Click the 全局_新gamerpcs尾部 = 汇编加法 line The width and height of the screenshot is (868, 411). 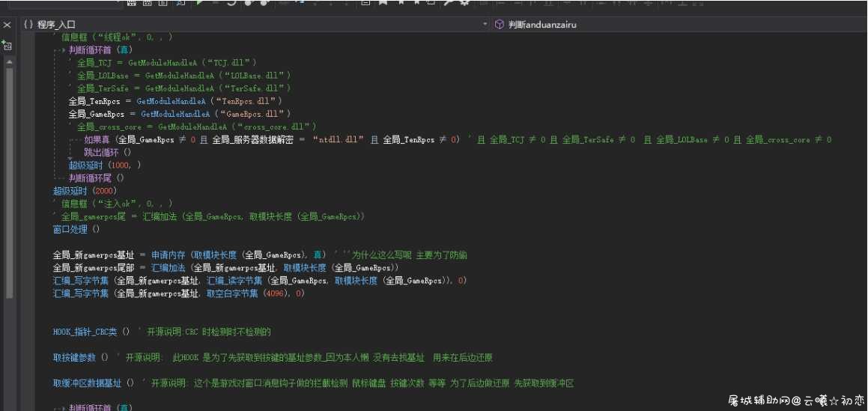pos(226,267)
